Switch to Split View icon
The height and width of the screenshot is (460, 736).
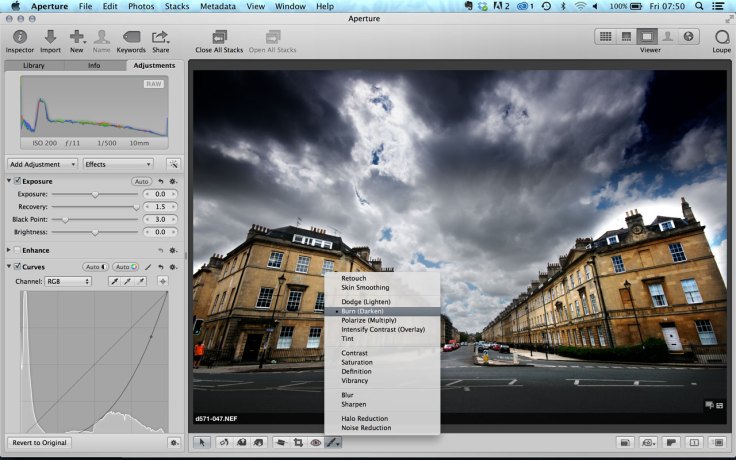tap(626, 37)
